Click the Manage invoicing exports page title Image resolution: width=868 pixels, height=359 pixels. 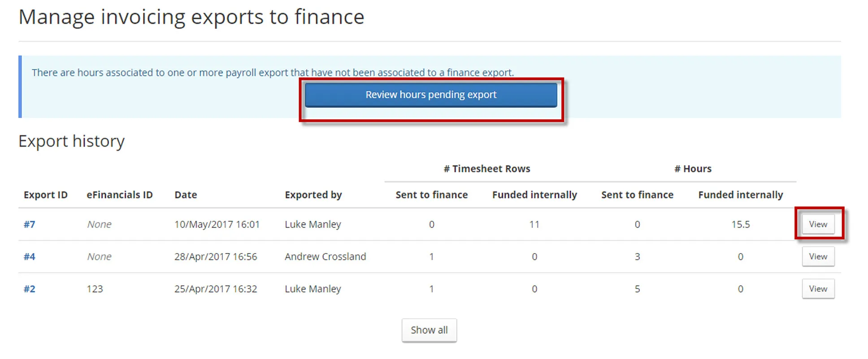(x=191, y=17)
